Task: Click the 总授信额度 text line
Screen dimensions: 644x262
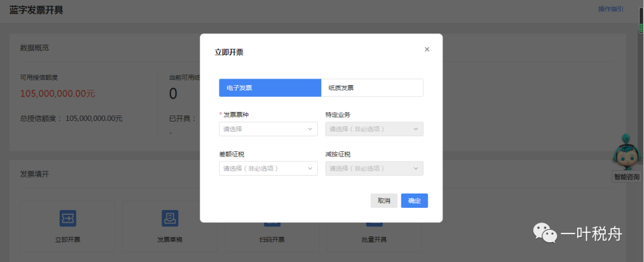Action: (72, 119)
